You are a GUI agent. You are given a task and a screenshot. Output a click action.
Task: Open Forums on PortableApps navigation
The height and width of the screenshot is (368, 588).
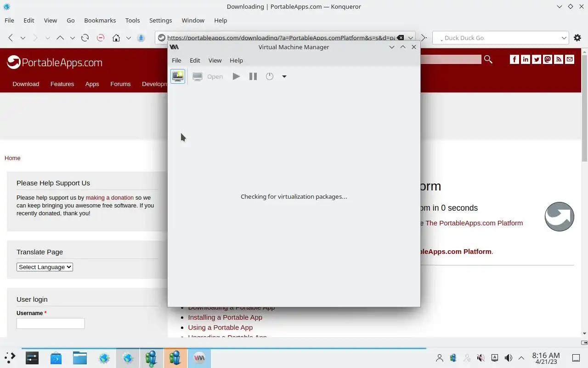coord(120,84)
